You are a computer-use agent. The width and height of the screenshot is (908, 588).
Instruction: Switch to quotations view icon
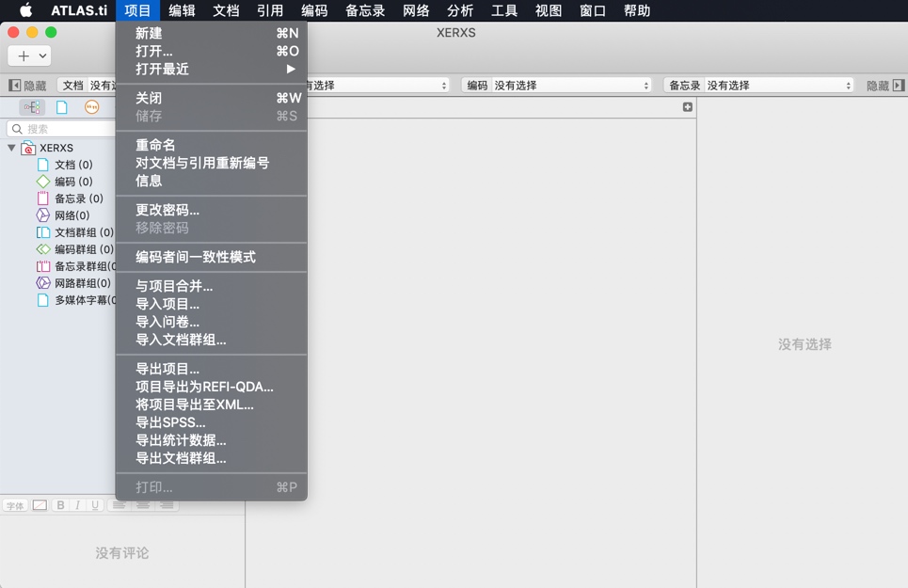(x=91, y=107)
